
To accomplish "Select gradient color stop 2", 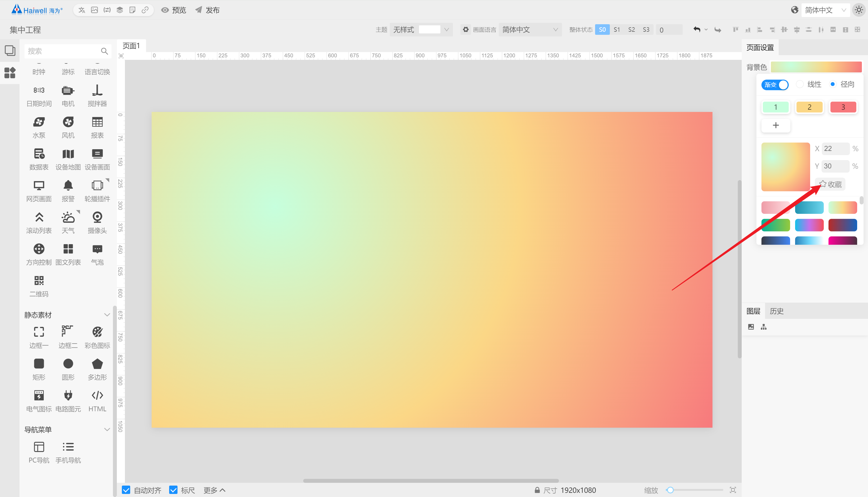I will click(809, 107).
